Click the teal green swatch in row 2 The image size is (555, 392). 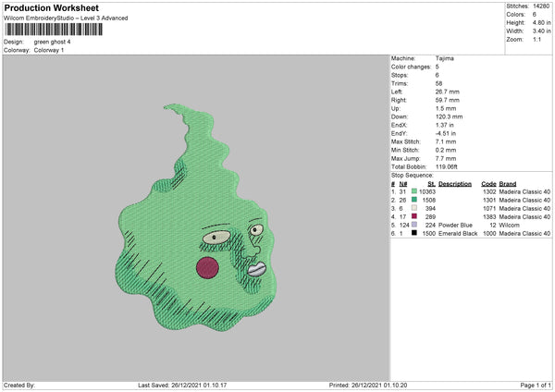point(414,200)
